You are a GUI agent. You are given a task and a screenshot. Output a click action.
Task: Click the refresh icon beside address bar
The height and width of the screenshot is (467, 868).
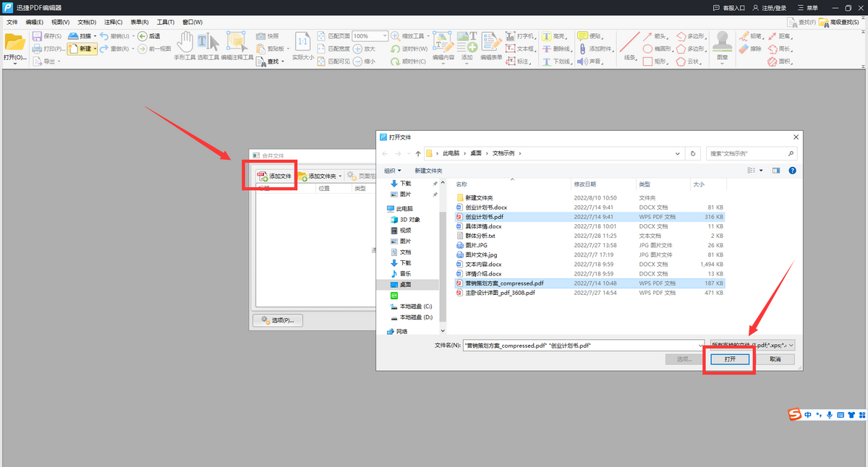click(x=693, y=153)
